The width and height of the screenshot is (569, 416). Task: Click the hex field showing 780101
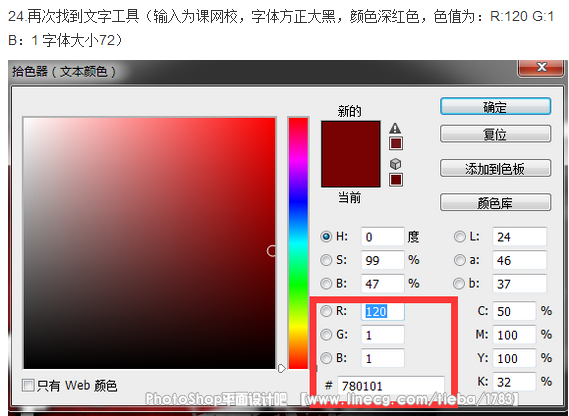pyautogui.click(x=391, y=386)
